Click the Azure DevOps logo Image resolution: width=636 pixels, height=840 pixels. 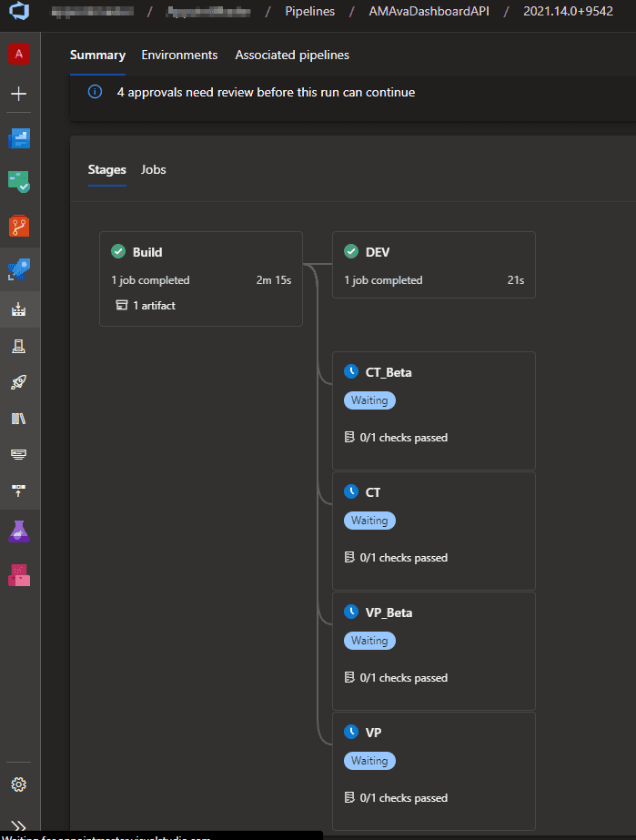[19, 13]
